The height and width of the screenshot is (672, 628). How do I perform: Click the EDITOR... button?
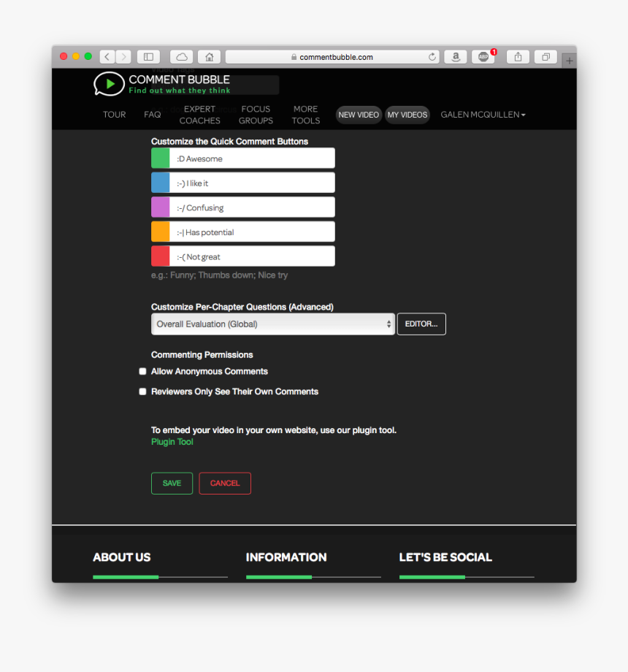421,324
